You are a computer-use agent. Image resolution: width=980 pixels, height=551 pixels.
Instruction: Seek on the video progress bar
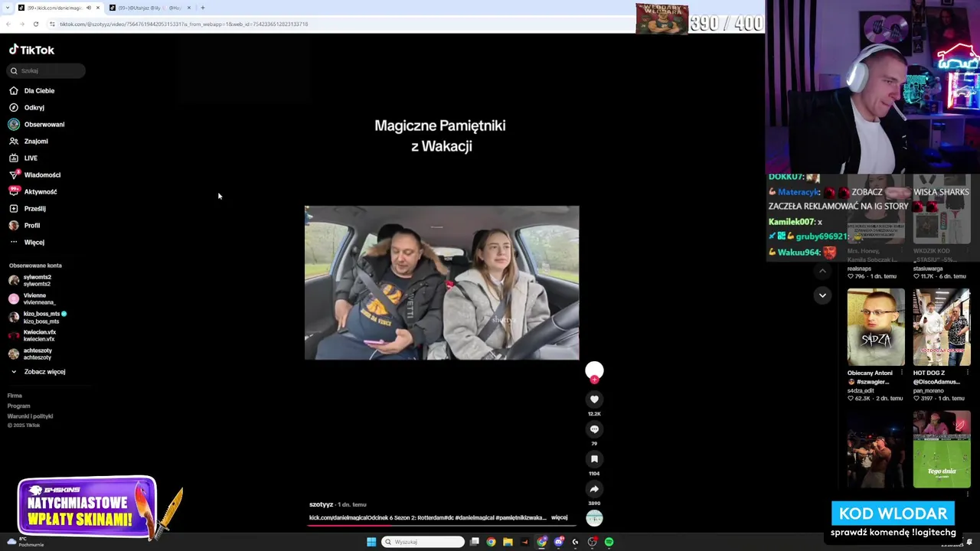pos(442,525)
